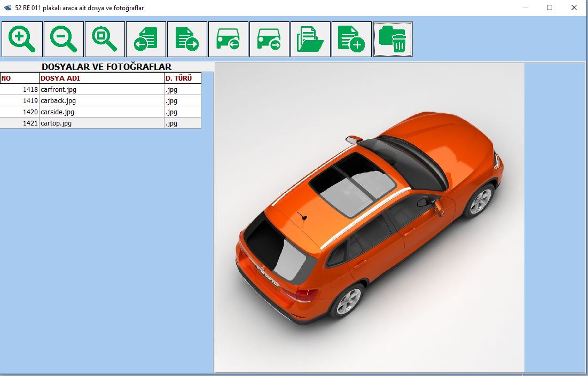This screenshot has width=588, height=376.
Task: Click the NO column header
Action: click(x=20, y=79)
